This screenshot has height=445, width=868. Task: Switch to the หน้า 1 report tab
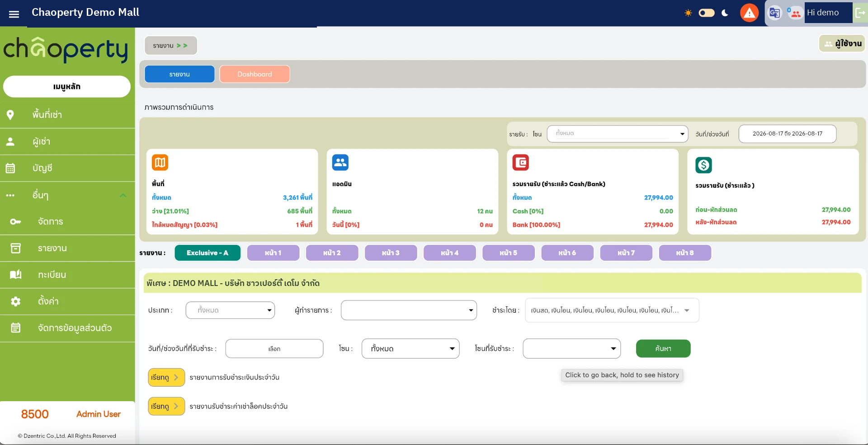(273, 253)
